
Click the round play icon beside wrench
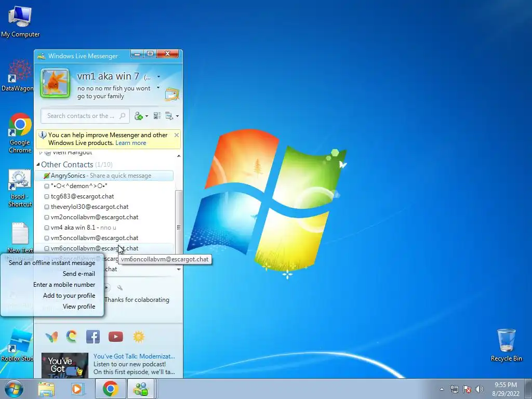pos(107,288)
